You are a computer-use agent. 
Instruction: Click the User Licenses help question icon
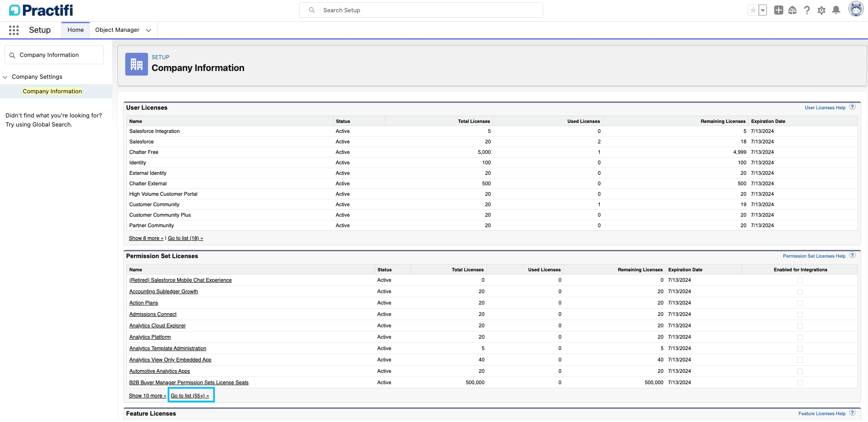(853, 107)
